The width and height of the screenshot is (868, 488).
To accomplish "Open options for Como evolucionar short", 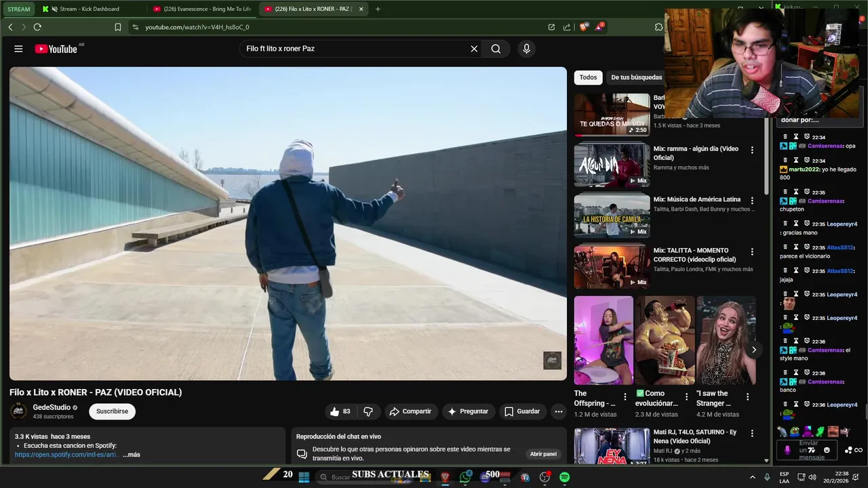I will point(686,396).
